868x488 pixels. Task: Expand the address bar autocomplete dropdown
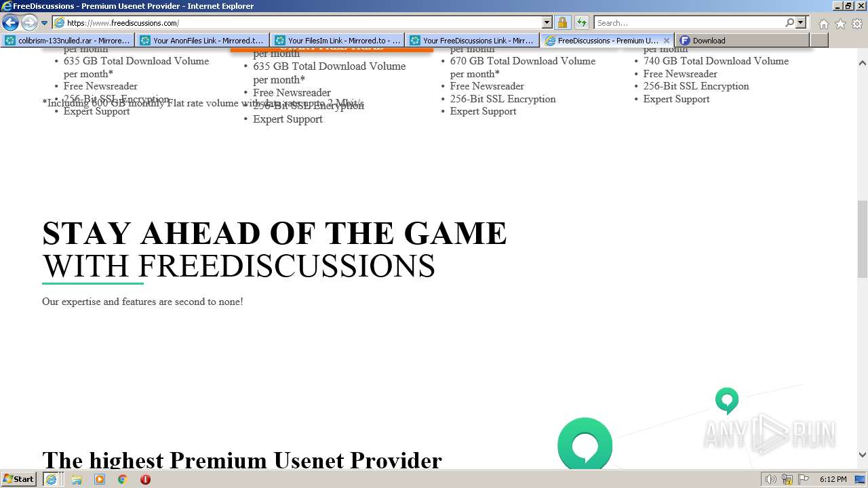tap(547, 22)
